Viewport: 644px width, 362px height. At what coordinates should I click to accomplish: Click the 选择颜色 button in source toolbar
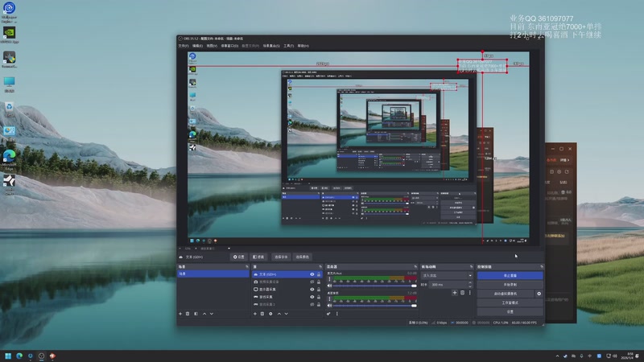pyautogui.click(x=303, y=257)
